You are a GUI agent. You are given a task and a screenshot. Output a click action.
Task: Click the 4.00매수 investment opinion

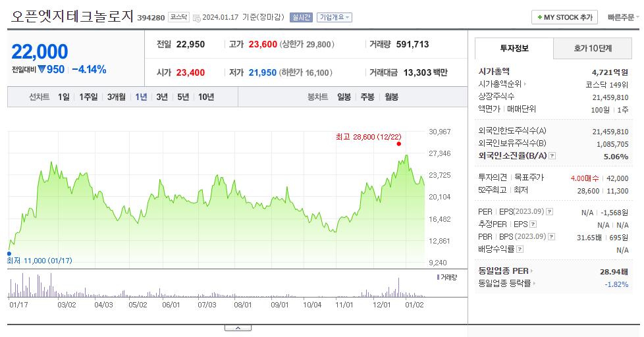pyautogui.click(x=585, y=178)
